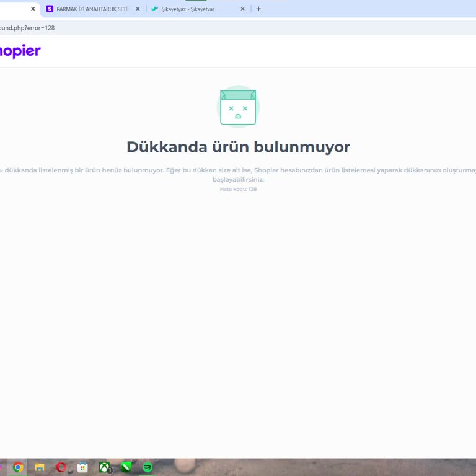
Task: Close the PARMAK İZİ ANAHTARLIK SETİ tab
Action: click(138, 9)
